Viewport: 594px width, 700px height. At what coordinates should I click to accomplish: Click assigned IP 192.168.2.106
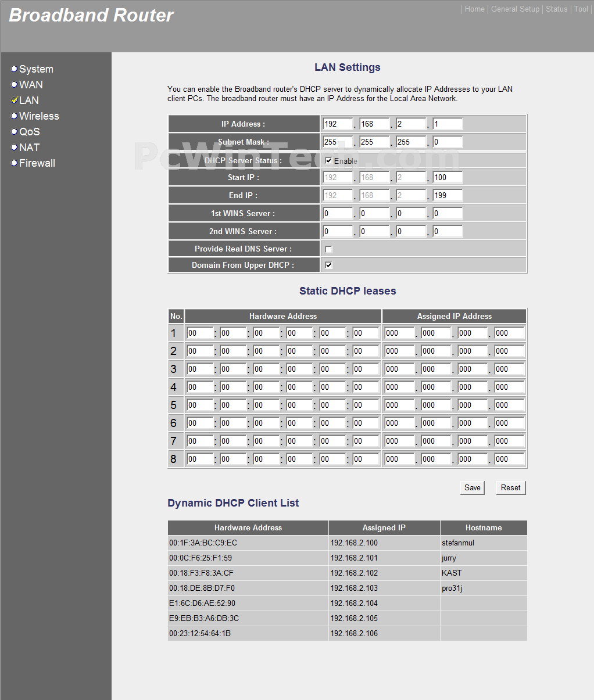point(354,633)
